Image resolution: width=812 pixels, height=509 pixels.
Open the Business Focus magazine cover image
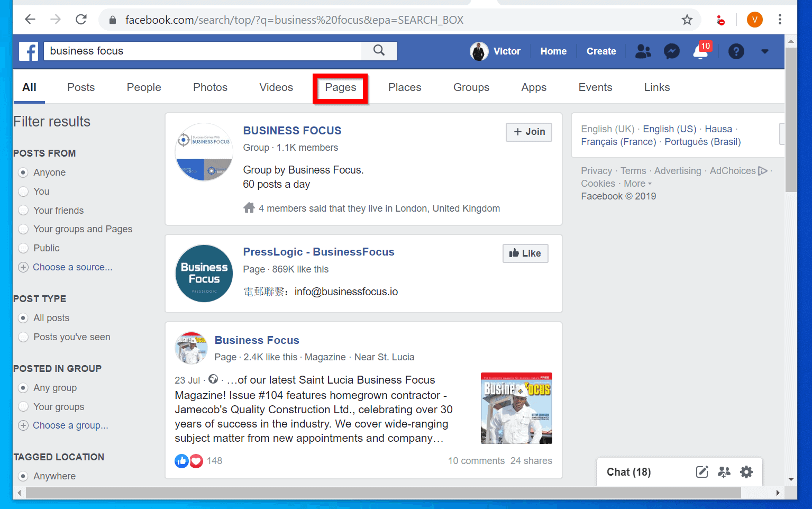516,408
